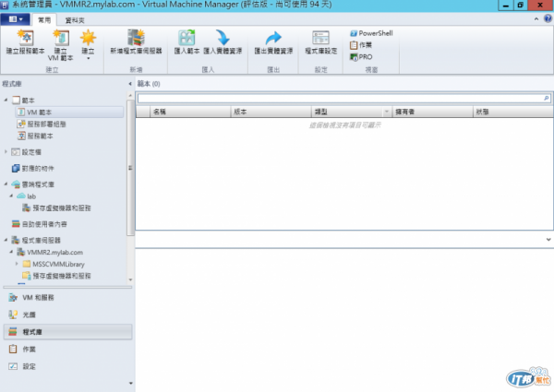Open the PRO window from the ribbon
The height and width of the screenshot is (392, 554).
point(361,57)
